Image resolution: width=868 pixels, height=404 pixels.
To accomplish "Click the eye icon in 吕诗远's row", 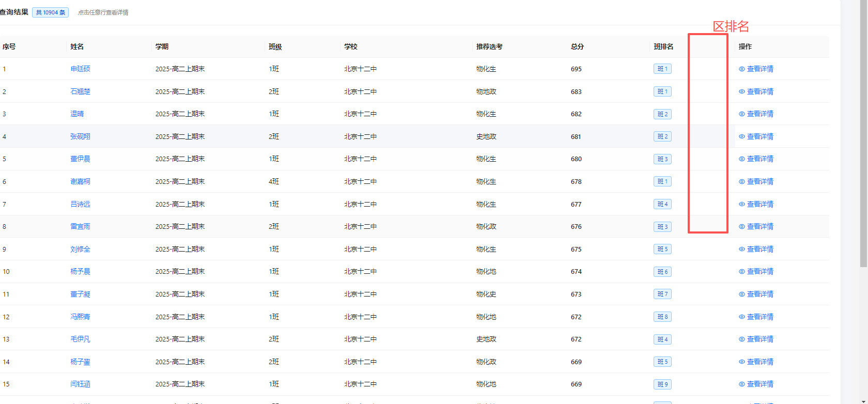I will click(742, 204).
